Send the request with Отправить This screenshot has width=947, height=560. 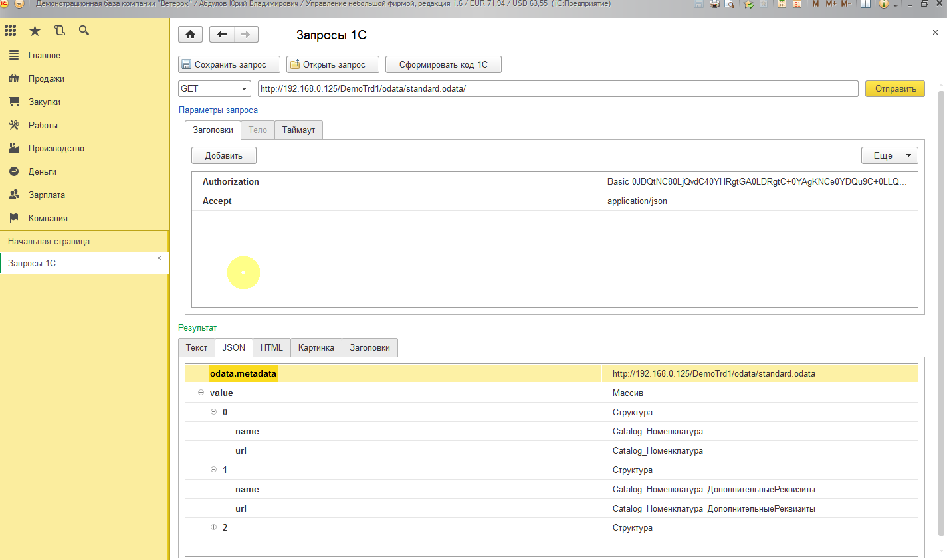click(x=895, y=88)
